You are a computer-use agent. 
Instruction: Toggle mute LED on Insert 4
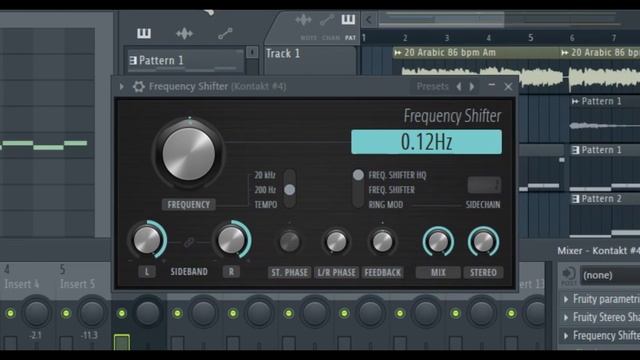(x=10, y=313)
